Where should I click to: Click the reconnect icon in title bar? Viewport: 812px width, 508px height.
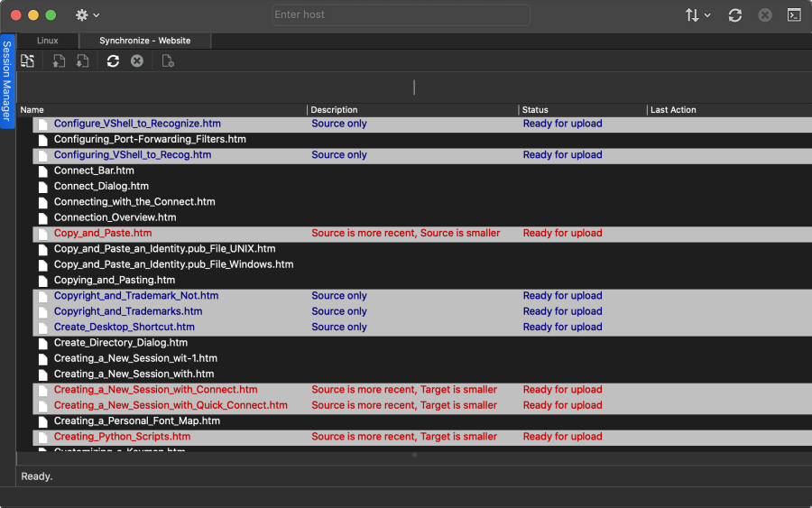click(735, 15)
